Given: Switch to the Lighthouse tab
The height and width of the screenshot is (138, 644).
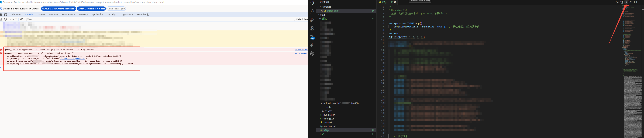Looking at the screenshot, I should tap(127, 15).
